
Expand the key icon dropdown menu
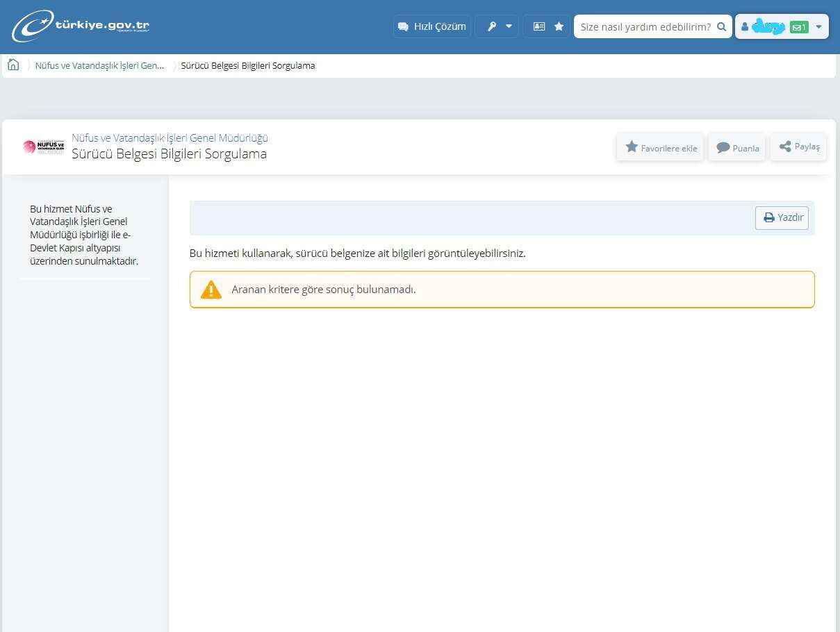click(497, 26)
